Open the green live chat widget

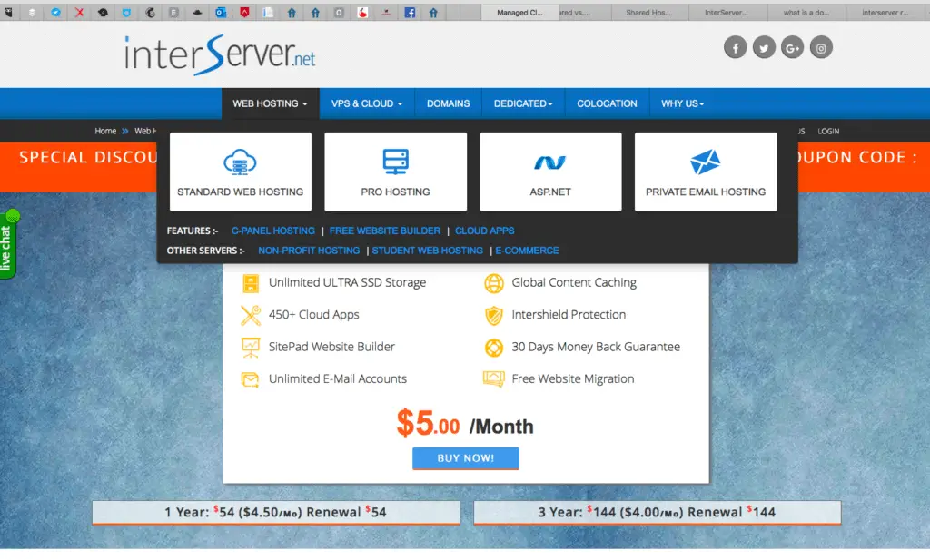(7, 243)
